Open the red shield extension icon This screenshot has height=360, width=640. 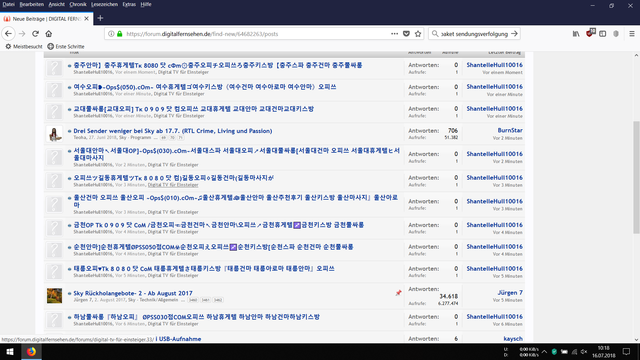590,33
